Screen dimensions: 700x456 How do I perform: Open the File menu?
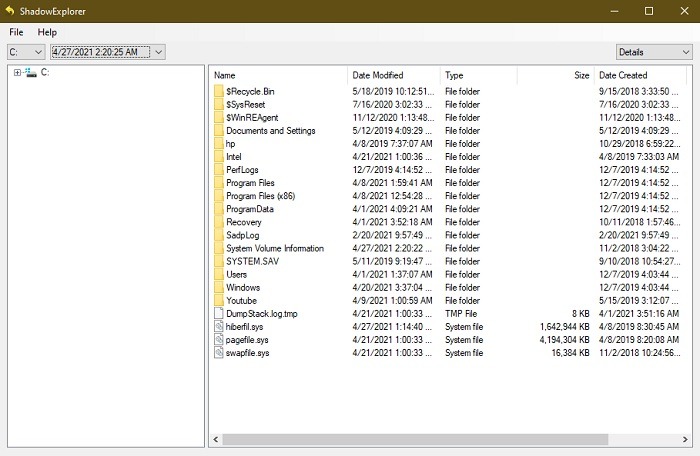click(x=16, y=32)
